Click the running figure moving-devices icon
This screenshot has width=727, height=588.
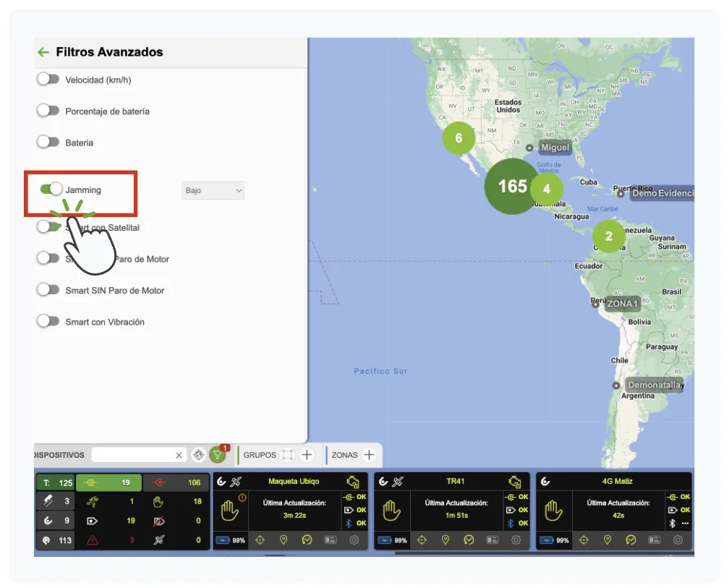point(93,501)
